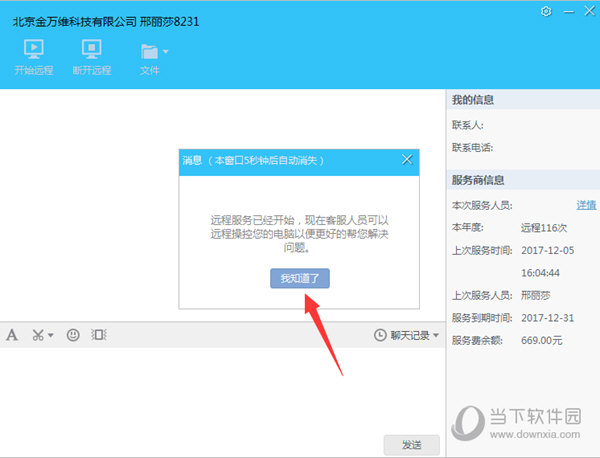This screenshot has width=600, height=458.
Task: Open the 详情 link for service staff
Action: tap(586, 205)
